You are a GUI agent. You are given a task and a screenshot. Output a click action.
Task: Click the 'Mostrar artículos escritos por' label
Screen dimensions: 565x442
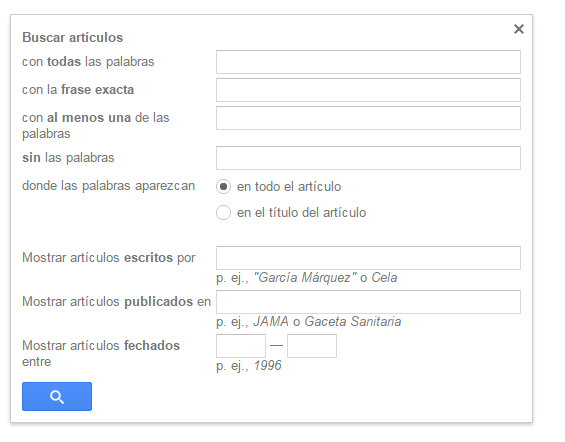[x=108, y=258]
